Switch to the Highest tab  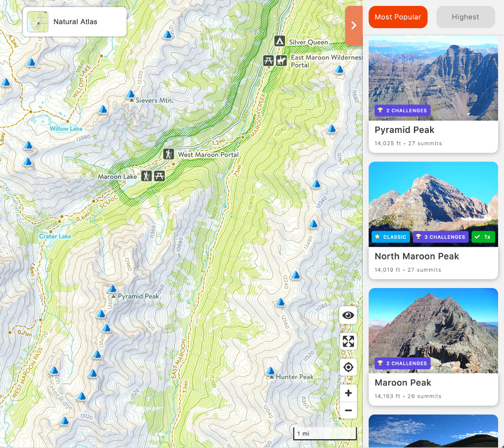coord(466,17)
